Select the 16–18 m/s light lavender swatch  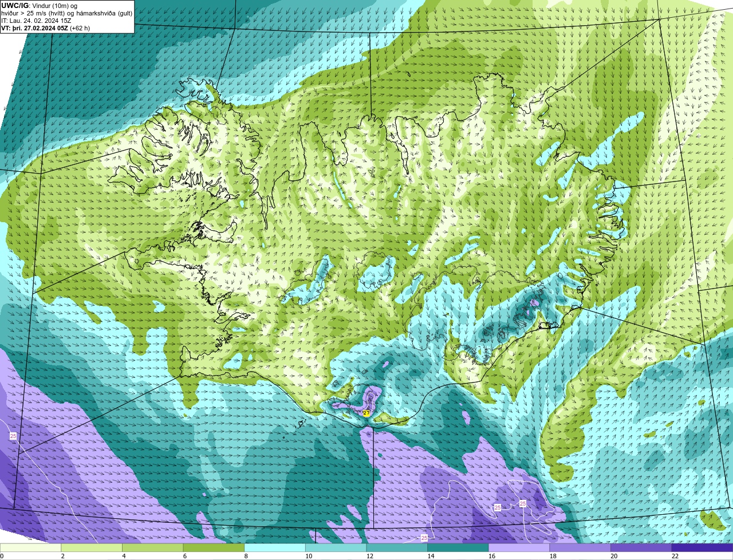point(519,547)
